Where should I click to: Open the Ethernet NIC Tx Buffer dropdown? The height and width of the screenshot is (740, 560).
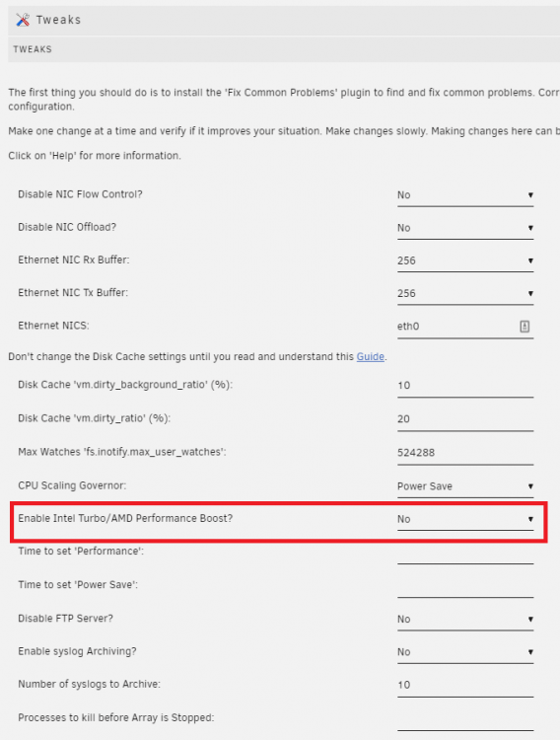pos(465,294)
